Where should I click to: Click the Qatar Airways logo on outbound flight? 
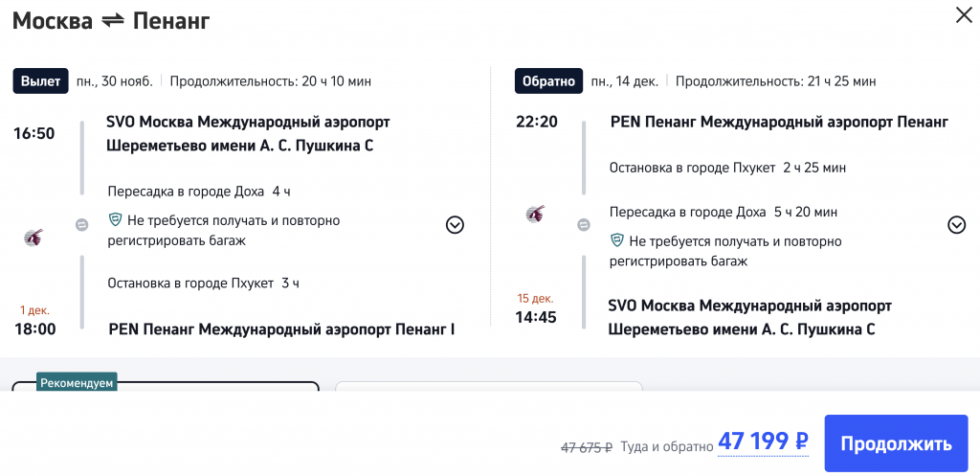pos(33,237)
